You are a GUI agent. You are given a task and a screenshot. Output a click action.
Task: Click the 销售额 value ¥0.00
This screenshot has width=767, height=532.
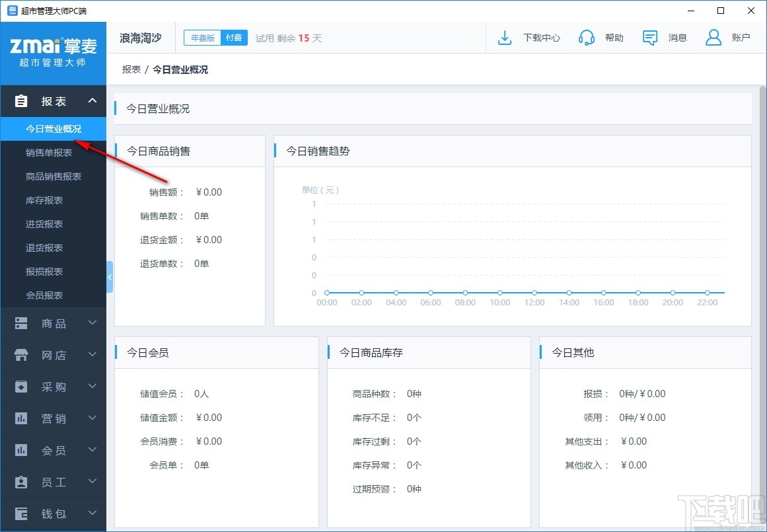pyautogui.click(x=208, y=192)
